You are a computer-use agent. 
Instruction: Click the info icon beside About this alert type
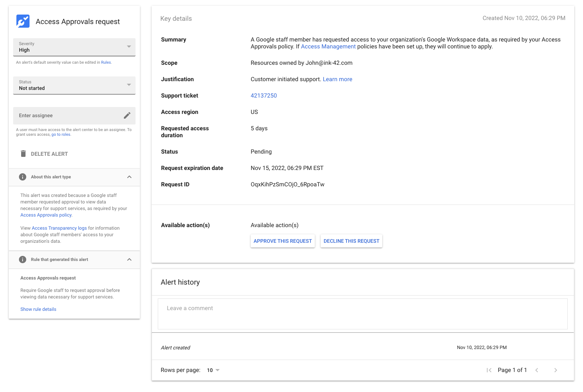coord(23,177)
